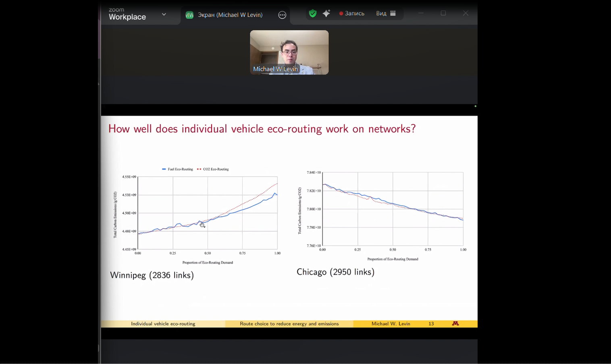The height and width of the screenshot is (364, 611).
Task: Click the Zoom Workplace logo
Action: pyautogui.click(x=127, y=14)
